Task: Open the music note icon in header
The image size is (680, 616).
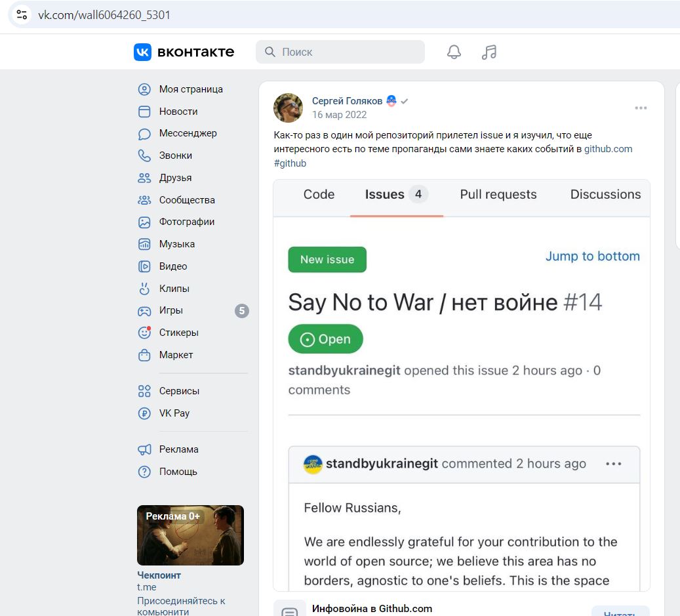Action: tap(489, 52)
